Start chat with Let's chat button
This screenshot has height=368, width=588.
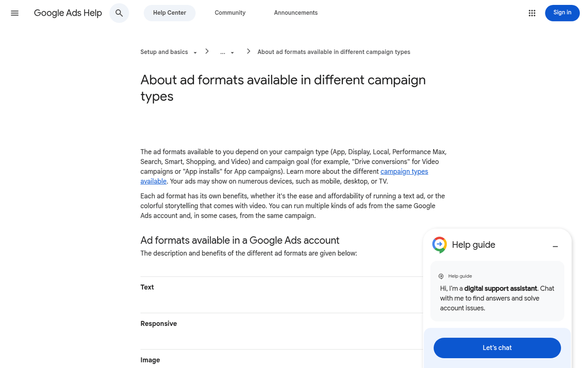tap(497, 348)
